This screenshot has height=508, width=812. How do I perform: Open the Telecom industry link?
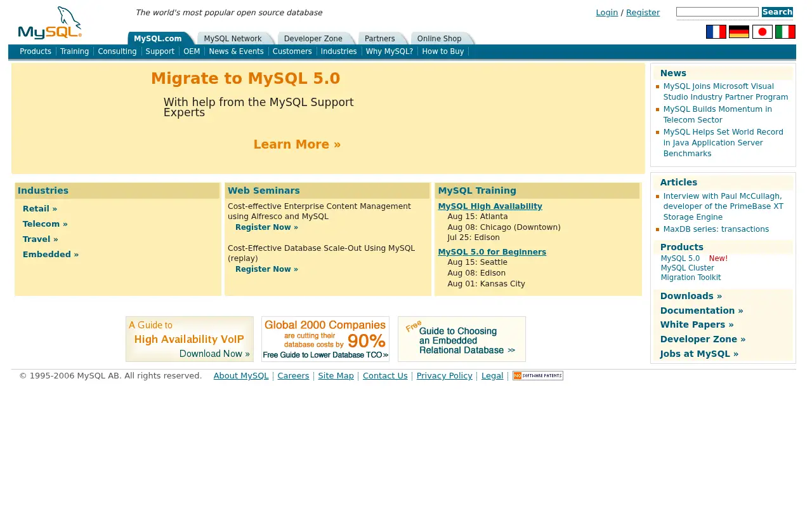coord(45,224)
